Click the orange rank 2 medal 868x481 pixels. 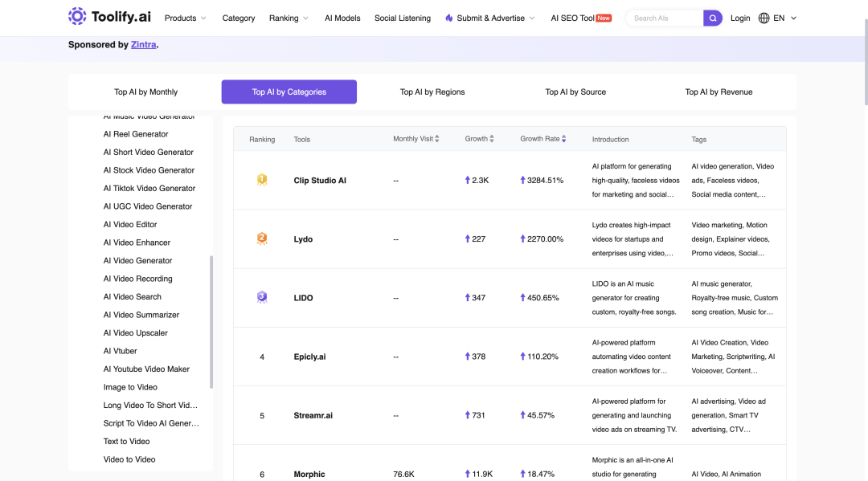click(x=262, y=238)
